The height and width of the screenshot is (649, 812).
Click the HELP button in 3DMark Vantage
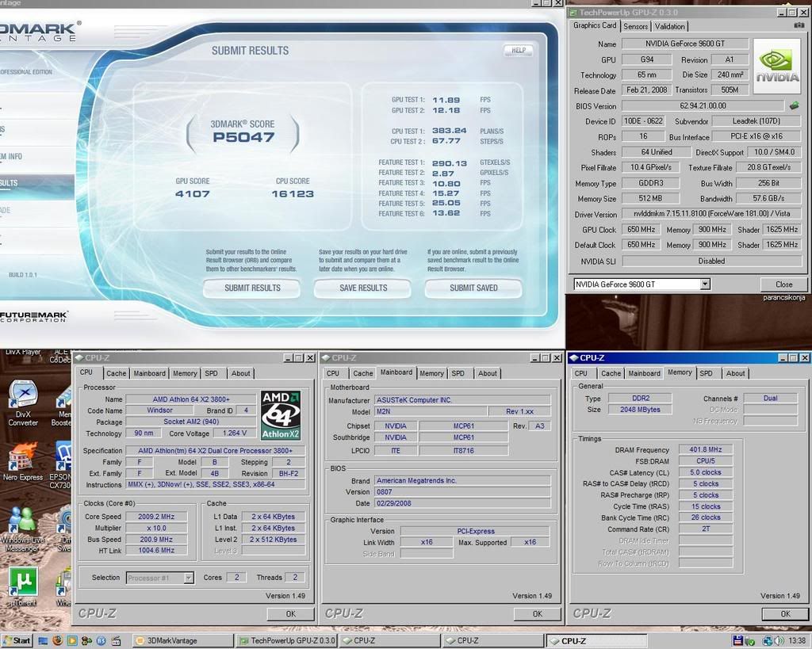(x=519, y=51)
